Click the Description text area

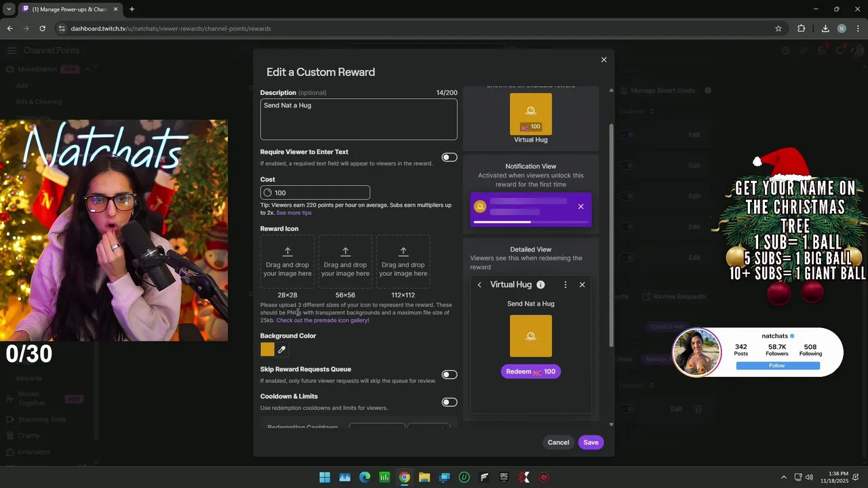[x=359, y=119]
